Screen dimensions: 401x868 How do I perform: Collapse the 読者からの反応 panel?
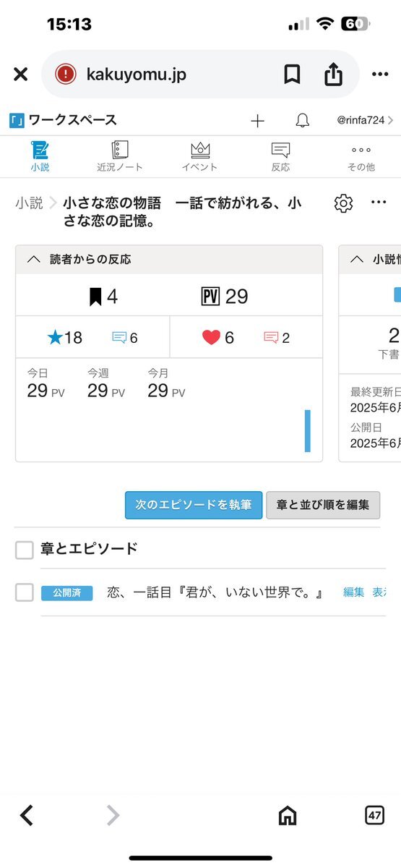pyautogui.click(x=33, y=259)
